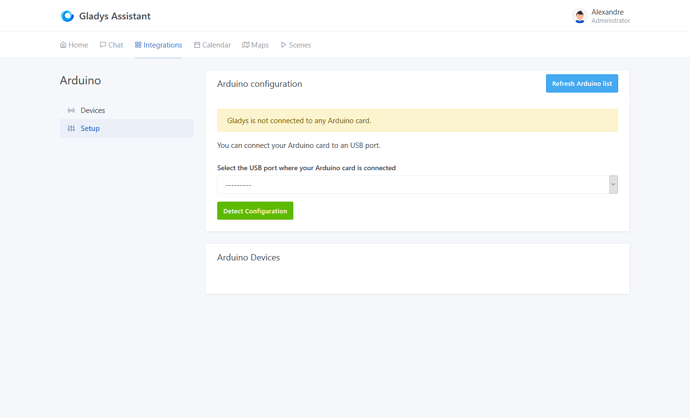Go to the Home tab
This screenshot has height=418, width=690.
[x=74, y=45]
